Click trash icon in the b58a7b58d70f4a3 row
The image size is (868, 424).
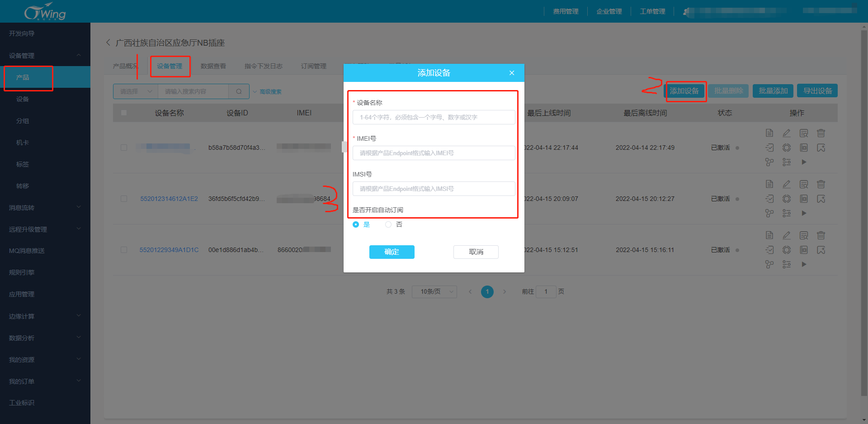pyautogui.click(x=821, y=133)
